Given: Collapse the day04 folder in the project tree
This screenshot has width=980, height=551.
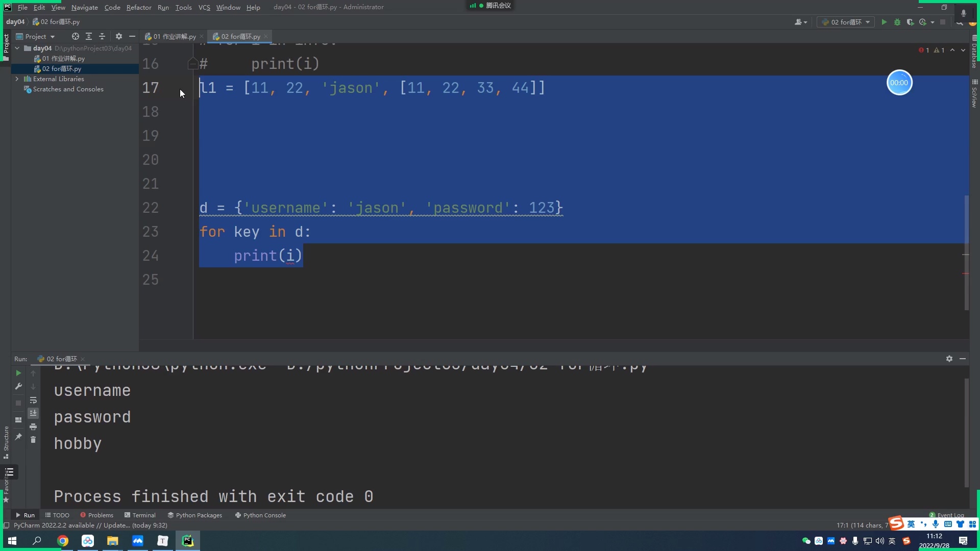Looking at the screenshot, I should coord(17,48).
